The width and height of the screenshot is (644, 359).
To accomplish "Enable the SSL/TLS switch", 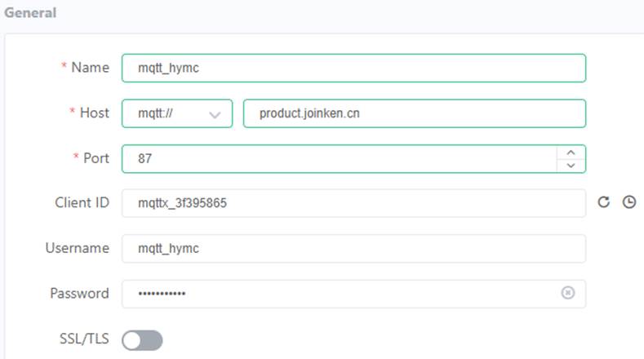I will pyautogui.click(x=142, y=340).
